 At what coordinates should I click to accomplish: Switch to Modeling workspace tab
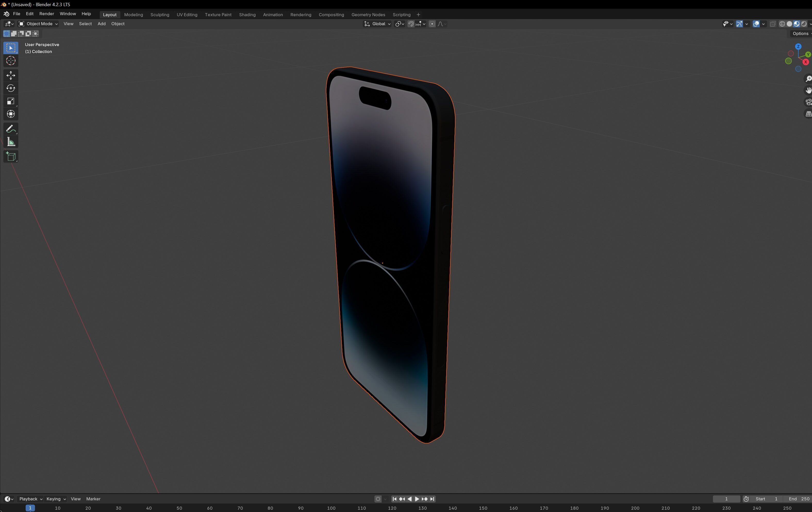134,14
